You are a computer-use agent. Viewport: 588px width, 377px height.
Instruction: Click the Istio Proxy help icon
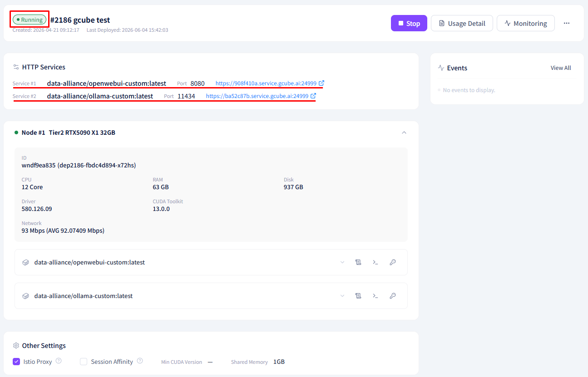[59, 361]
